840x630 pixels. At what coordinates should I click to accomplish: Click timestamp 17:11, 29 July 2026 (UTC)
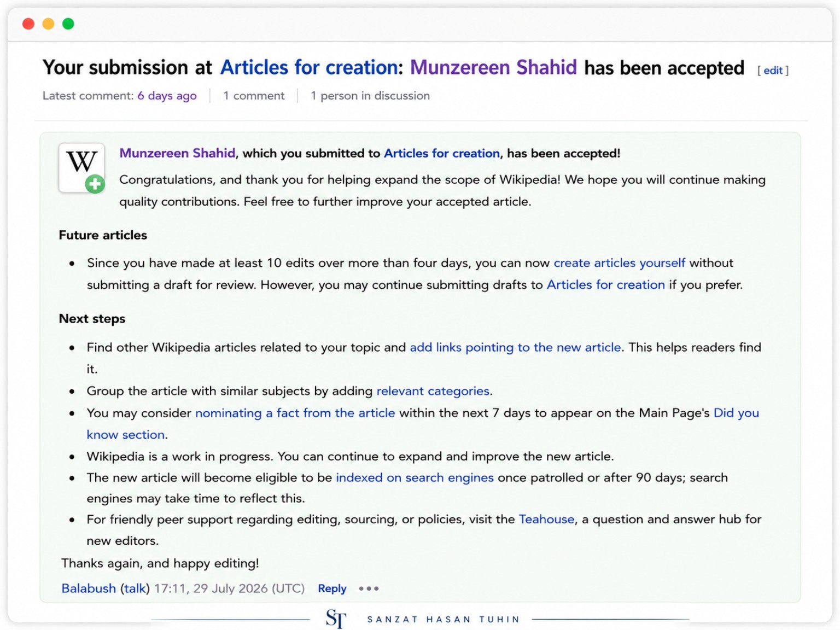coord(229,588)
